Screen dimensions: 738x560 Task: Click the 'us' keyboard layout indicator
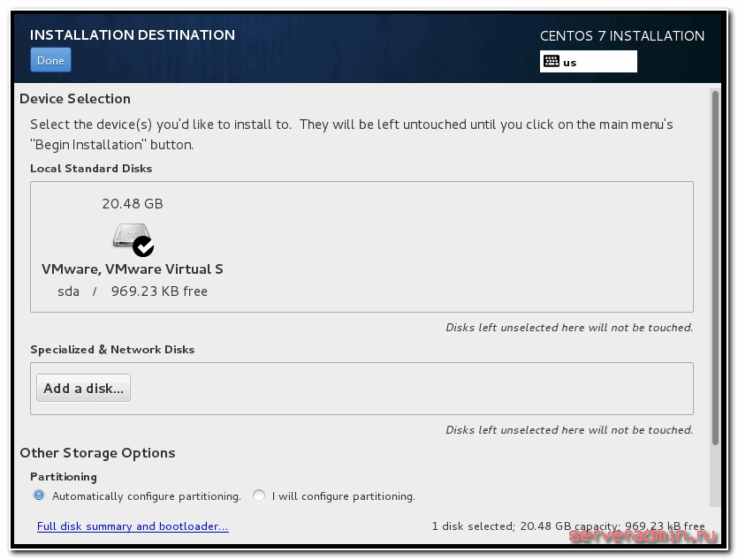pyautogui.click(x=570, y=63)
